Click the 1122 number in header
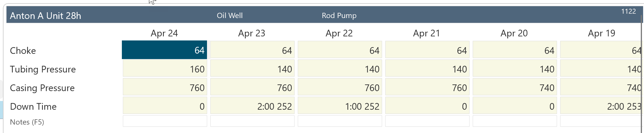The width and height of the screenshot is (644, 133). [x=628, y=11]
